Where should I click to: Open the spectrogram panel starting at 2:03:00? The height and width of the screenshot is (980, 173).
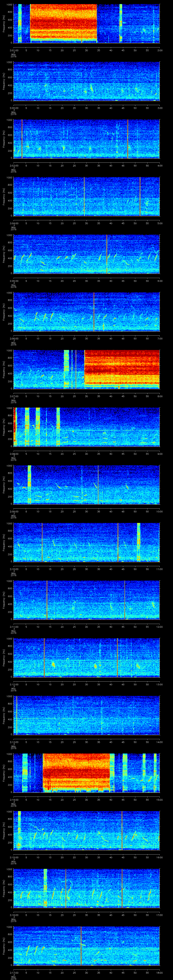click(87, 139)
